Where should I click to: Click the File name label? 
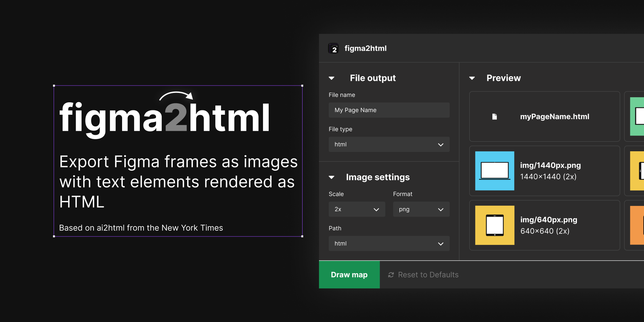click(342, 95)
